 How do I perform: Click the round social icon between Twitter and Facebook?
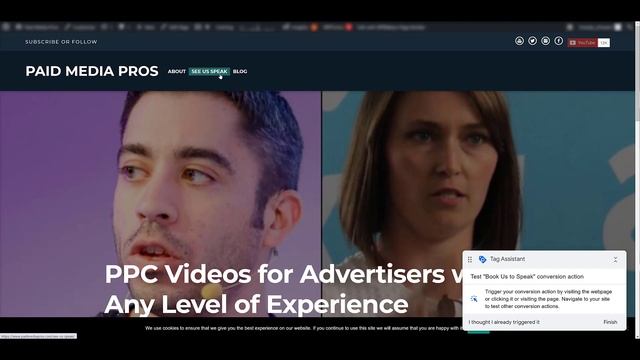click(545, 41)
